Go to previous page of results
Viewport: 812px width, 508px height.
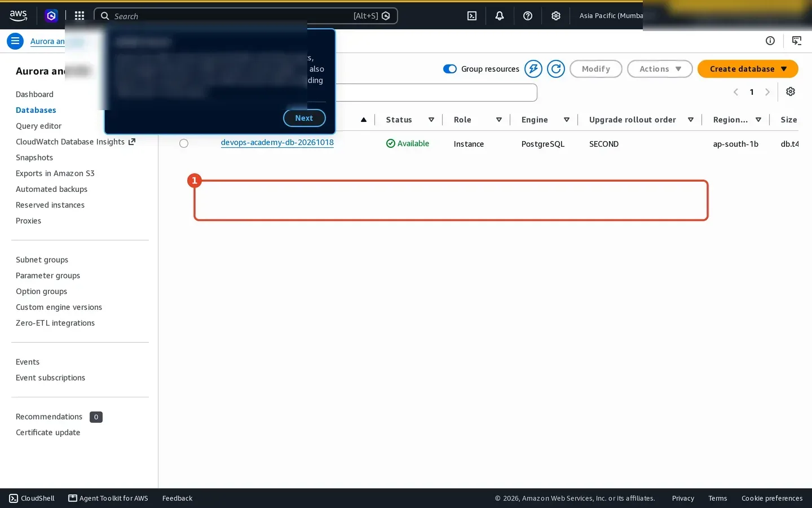pyautogui.click(x=736, y=92)
